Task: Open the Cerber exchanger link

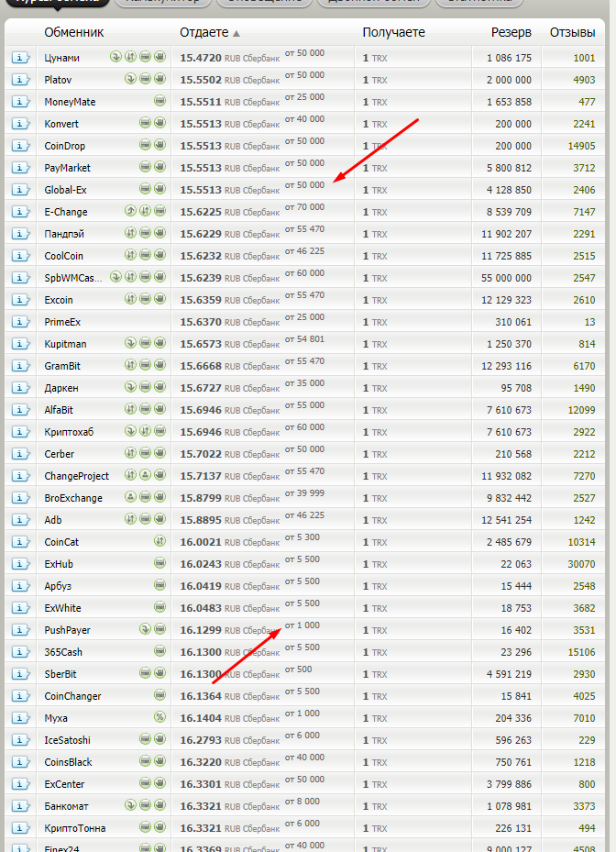Action: coord(60,454)
